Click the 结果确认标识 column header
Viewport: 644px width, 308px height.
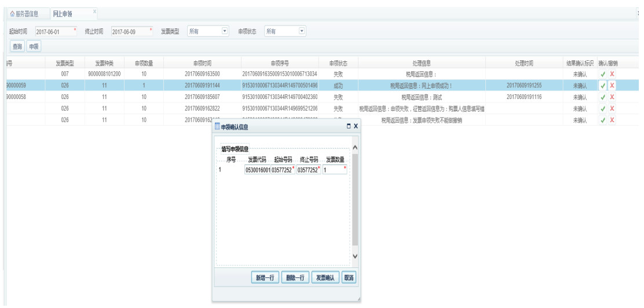coord(580,63)
